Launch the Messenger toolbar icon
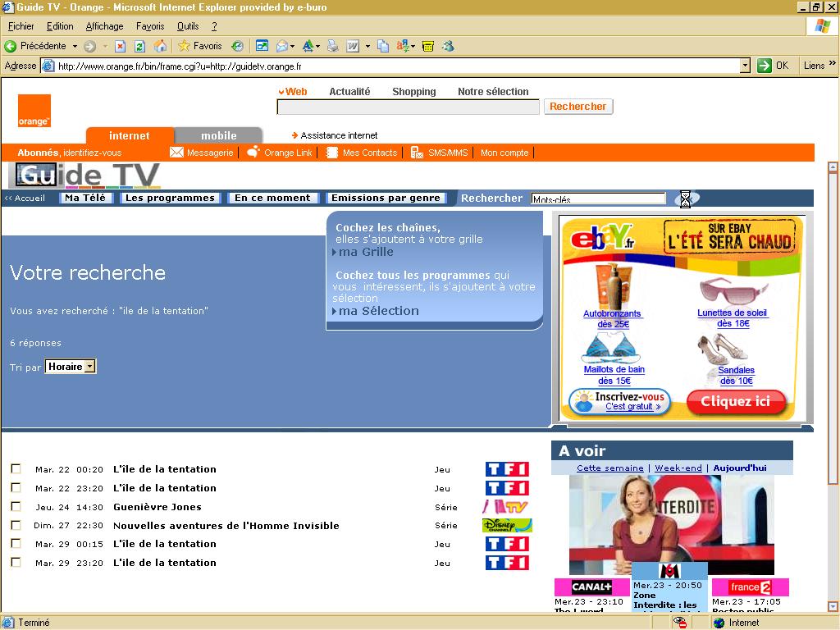This screenshot has width=840, height=630. click(449, 46)
